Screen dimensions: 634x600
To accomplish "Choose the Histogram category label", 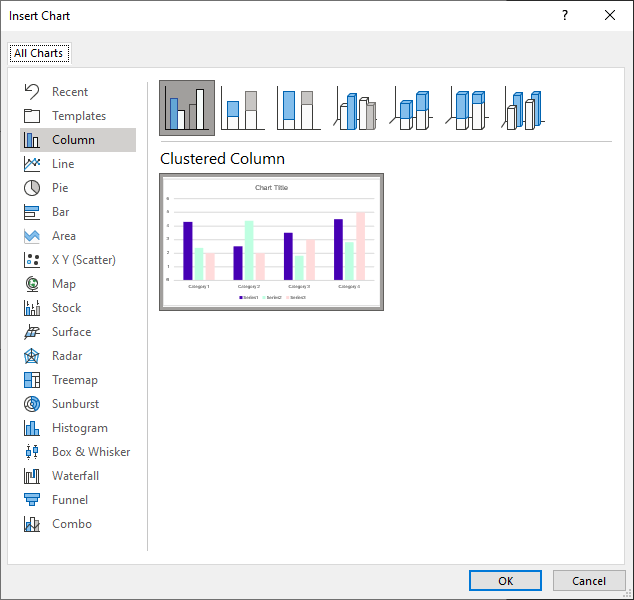I will click(x=80, y=428).
